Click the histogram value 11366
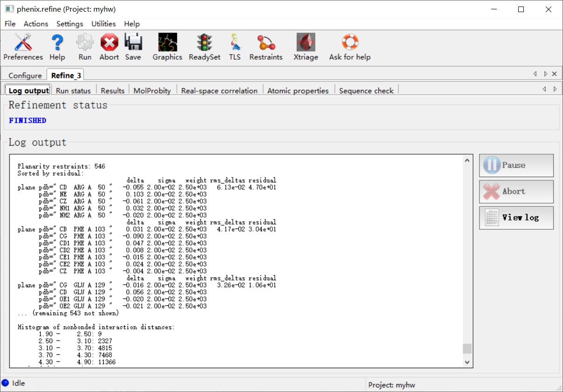Screen dimensions: 563x392 (x=107, y=362)
